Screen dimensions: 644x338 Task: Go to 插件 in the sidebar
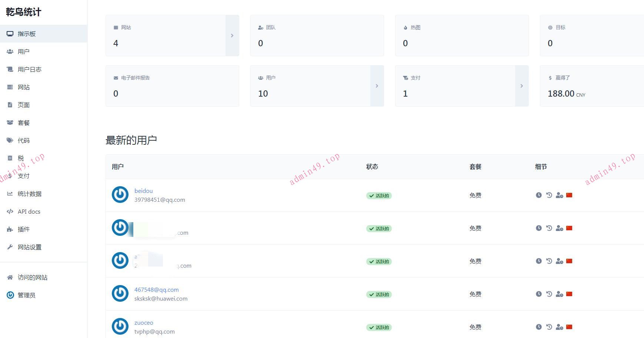23,229
